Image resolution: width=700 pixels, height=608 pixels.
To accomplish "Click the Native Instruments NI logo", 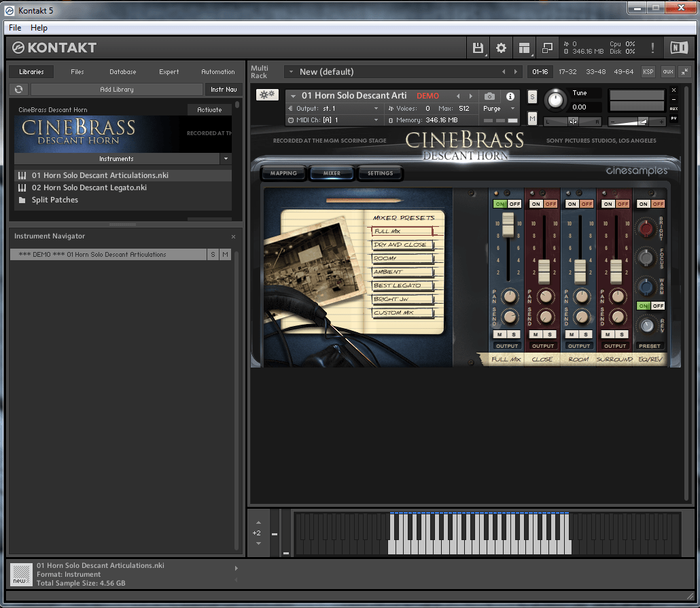I will pos(679,48).
